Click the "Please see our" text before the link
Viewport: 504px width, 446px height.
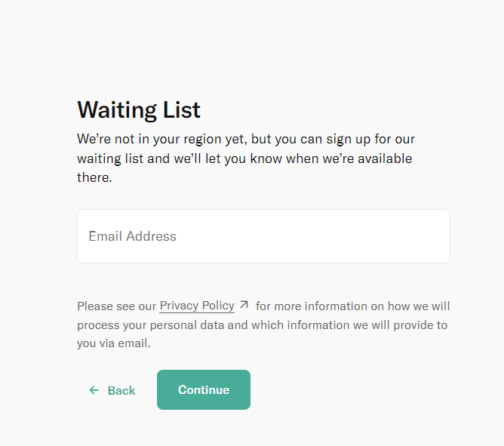point(116,306)
